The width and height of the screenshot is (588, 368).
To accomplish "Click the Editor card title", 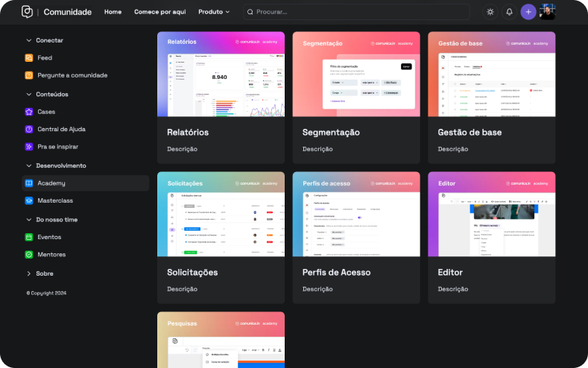I will pyautogui.click(x=450, y=273).
